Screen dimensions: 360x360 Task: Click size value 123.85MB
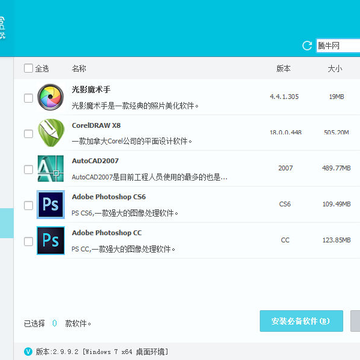[336, 240]
